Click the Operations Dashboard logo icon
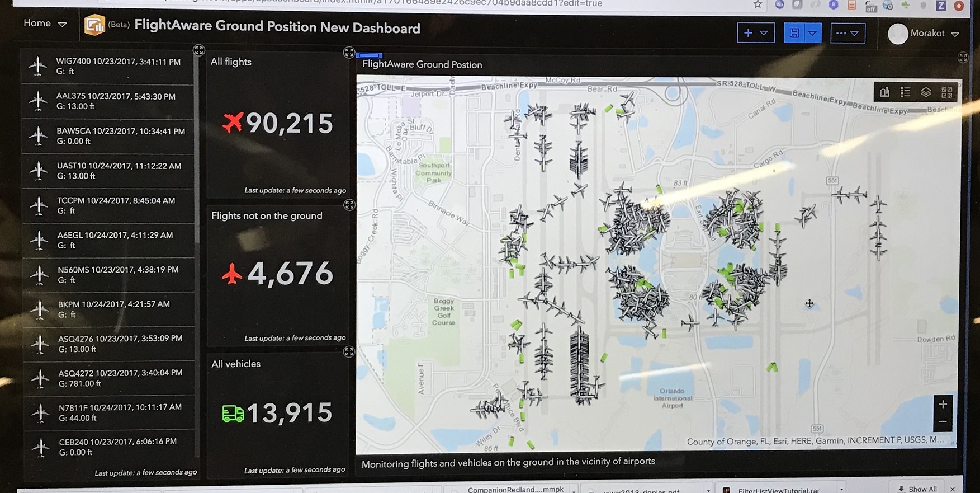Screen dimensions: 980x493 tap(94, 25)
